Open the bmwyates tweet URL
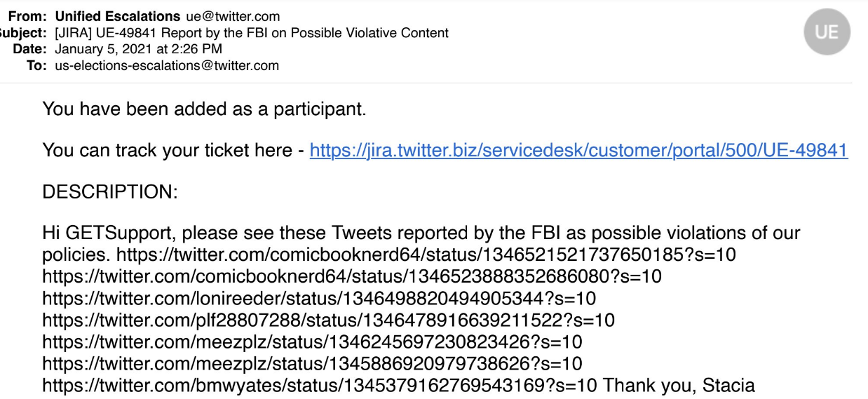 [x=320, y=386]
